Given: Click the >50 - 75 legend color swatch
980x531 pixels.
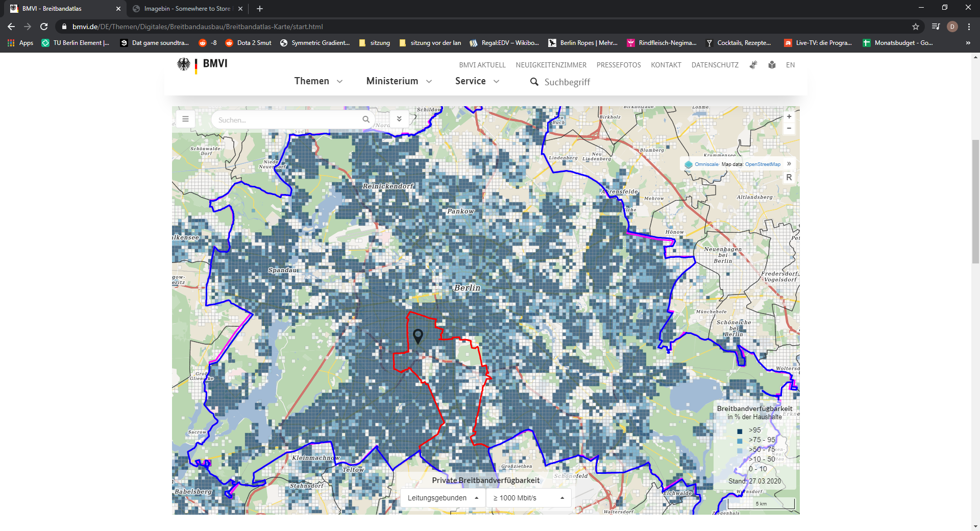Looking at the screenshot, I should pos(740,451).
